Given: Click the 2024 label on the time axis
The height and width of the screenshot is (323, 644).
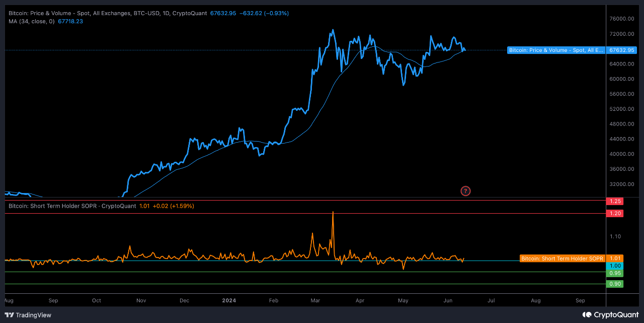Looking at the screenshot, I should pyautogui.click(x=229, y=300).
